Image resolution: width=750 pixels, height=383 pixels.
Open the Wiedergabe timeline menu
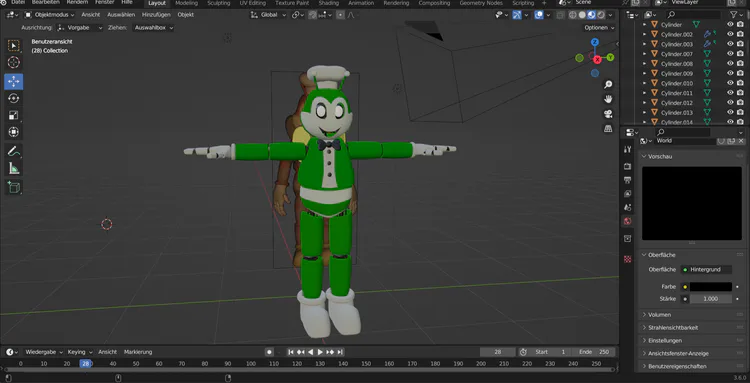[x=44, y=352]
